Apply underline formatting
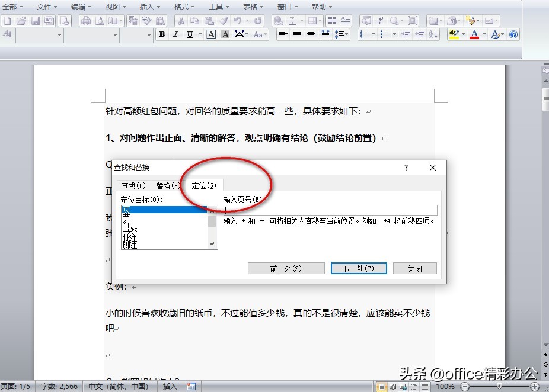The height and width of the screenshot is (392, 549). coord(190,34)
